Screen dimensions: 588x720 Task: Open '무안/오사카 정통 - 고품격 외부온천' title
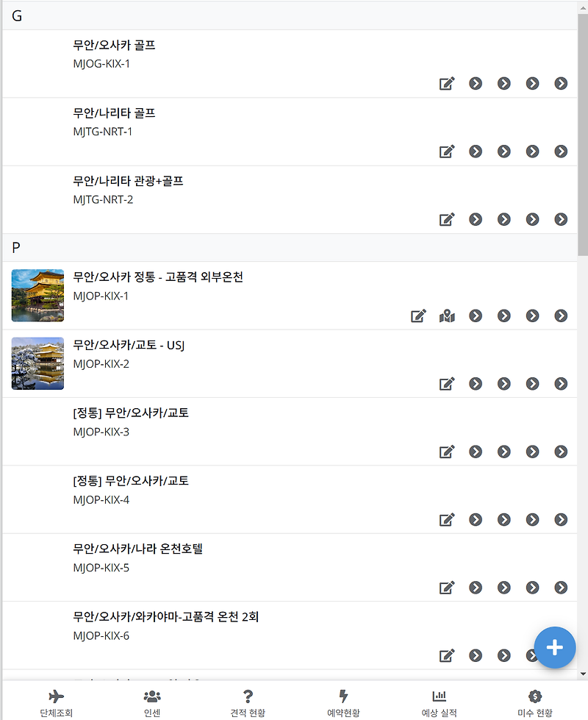click(158, 277)
